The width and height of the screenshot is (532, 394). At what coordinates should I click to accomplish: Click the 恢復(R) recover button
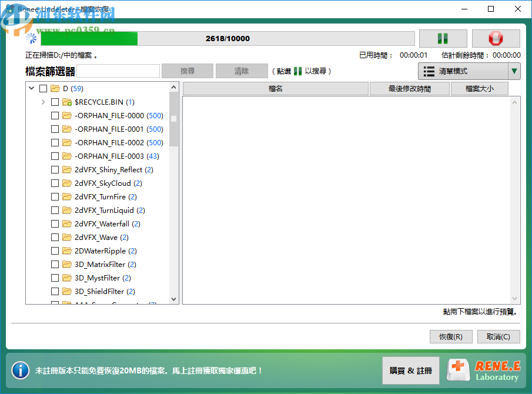click(450, 336)
